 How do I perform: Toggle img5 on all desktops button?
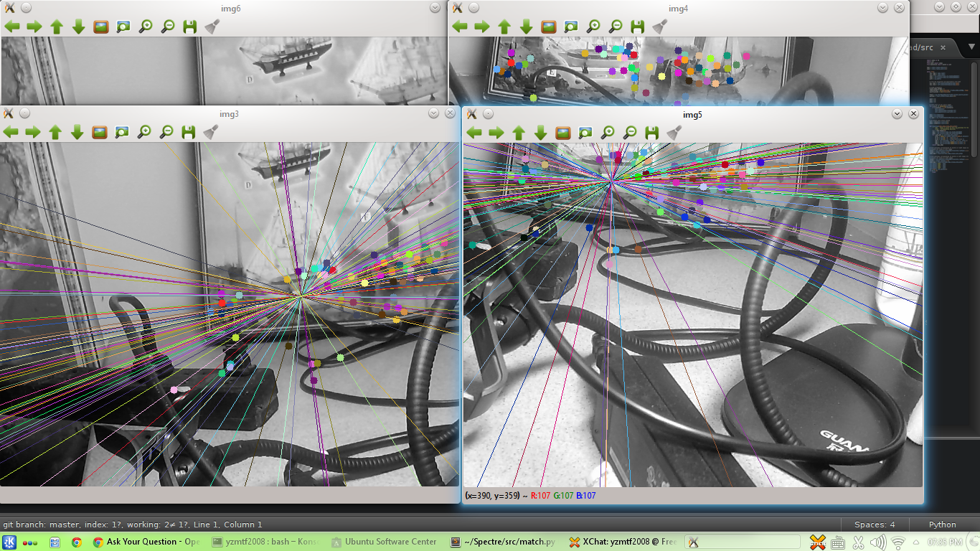click(x=488, y=113)
